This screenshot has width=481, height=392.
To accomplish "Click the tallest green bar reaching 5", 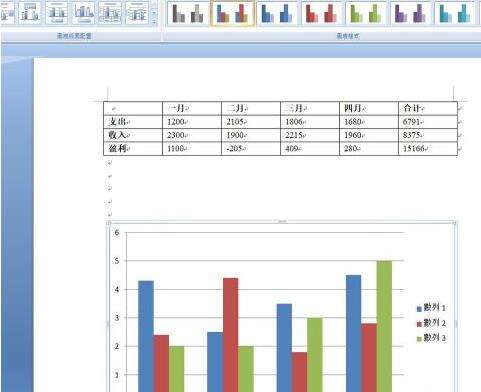I will coord(384,327).
